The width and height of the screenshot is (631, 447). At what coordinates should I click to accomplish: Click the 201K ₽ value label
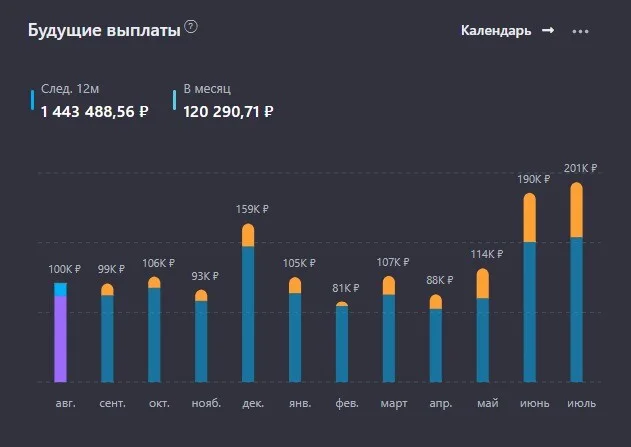(580, 168)
